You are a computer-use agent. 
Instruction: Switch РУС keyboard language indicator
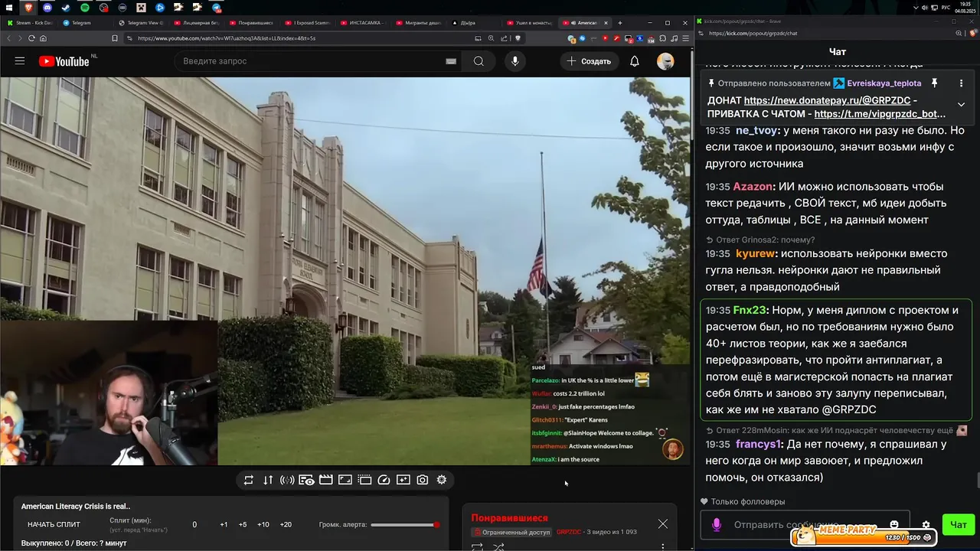tap(946, 8)
